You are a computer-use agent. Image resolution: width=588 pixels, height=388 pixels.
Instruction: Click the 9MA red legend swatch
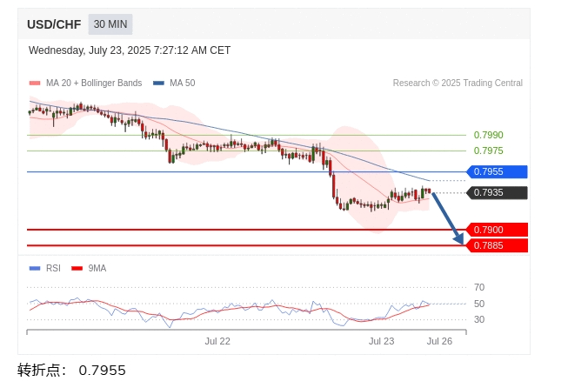77,268
